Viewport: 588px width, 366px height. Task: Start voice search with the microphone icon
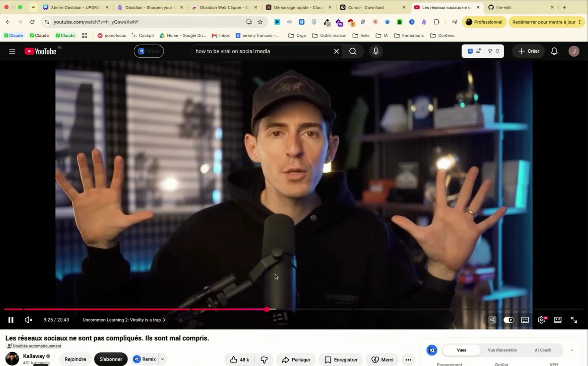[x=376, y=51]
